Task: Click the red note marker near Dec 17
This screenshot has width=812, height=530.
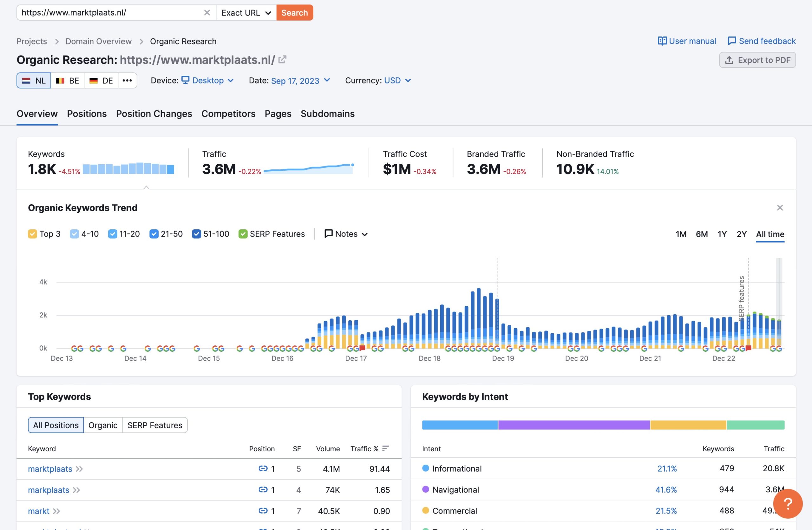Action: pyautogui.click(x=362, y=348)
